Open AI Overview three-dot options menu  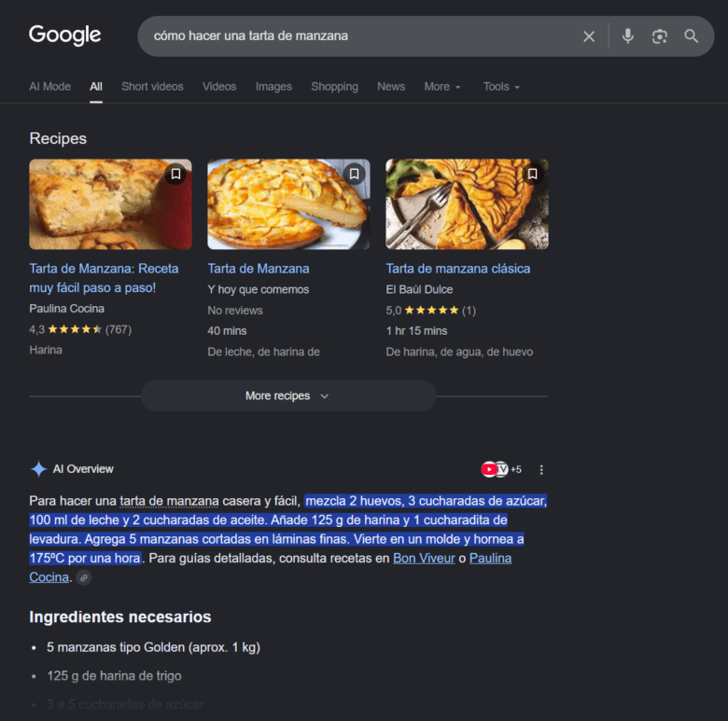click(541, 469)
